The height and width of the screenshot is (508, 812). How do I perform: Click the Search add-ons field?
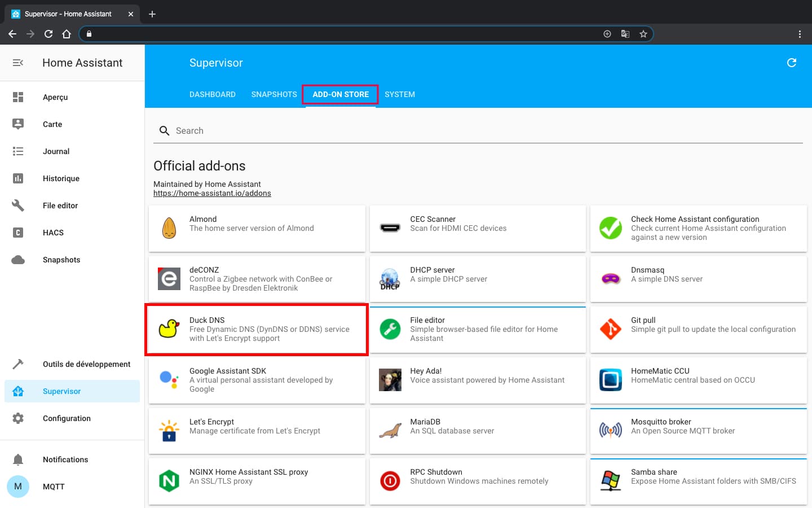[x=478, y=131]
